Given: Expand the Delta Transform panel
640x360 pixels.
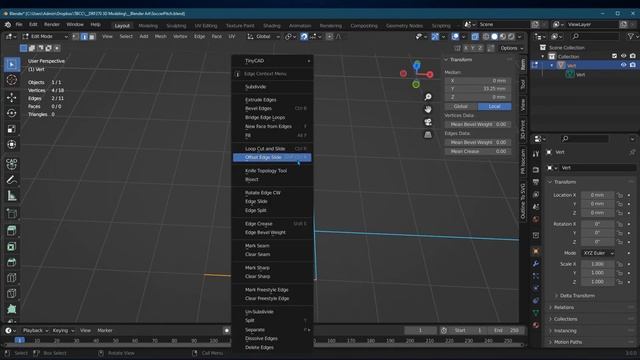Looking at the screenshot, I should (577, 295).
